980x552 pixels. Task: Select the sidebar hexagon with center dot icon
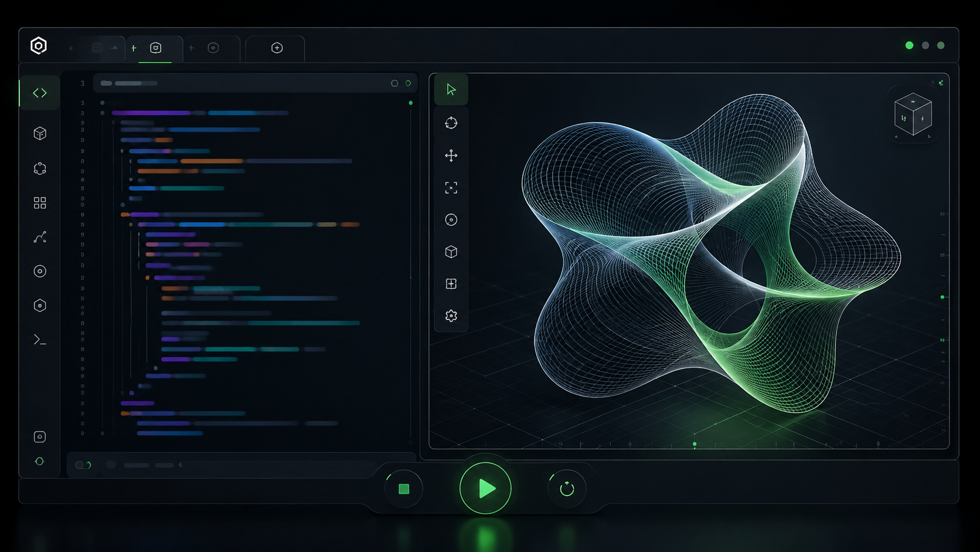[x=40, y=306]
